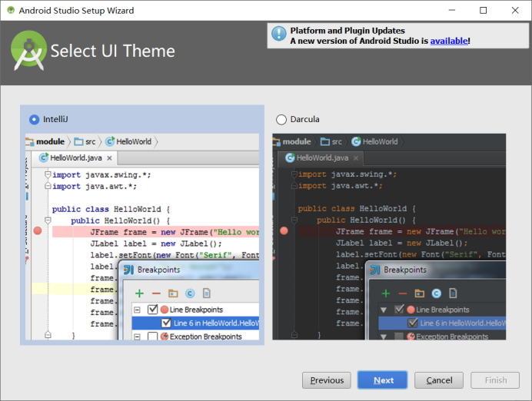Select the Darcula theme radio button
The width and height of the screenshot is (532, 401).
[281, 119]
